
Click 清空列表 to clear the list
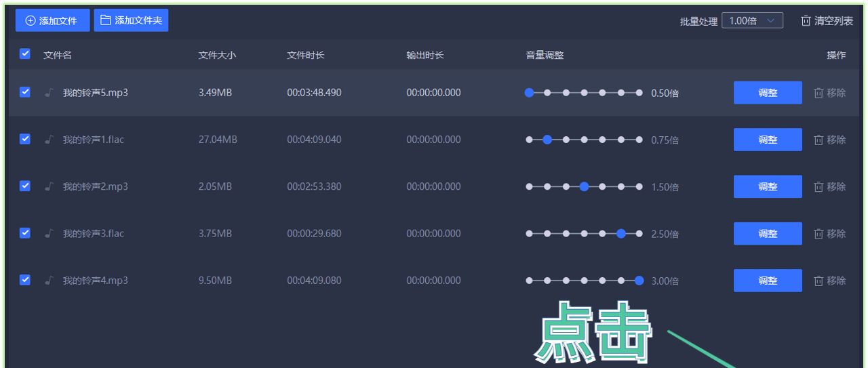point(827,21)
